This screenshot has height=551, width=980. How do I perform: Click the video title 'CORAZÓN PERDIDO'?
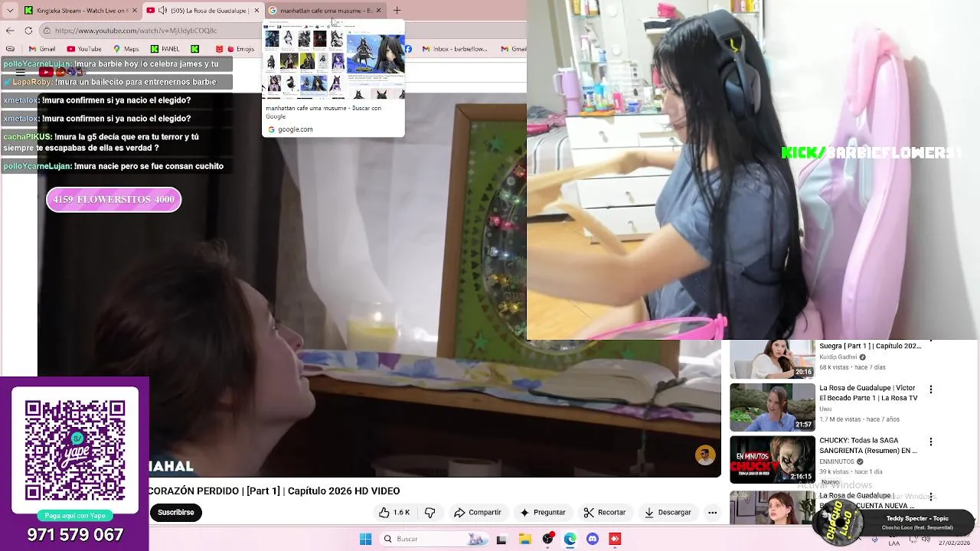click(273, 491)
